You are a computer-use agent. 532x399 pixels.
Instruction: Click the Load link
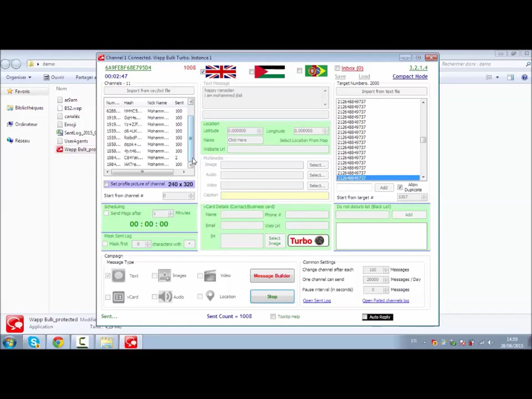364,76
